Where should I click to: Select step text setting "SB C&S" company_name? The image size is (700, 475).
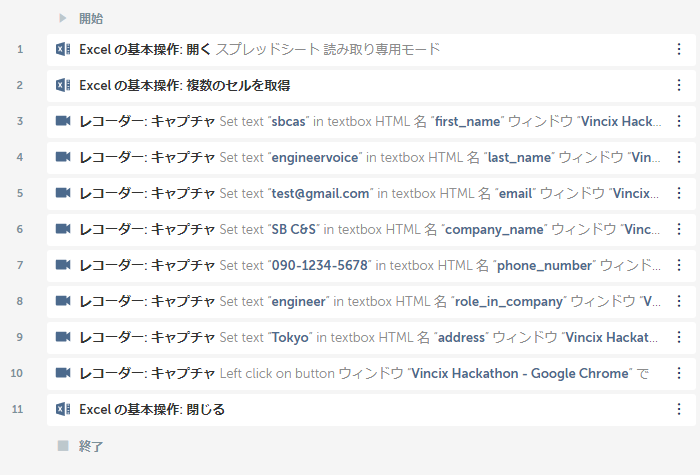pyautogui.click(x=370, y=229)
